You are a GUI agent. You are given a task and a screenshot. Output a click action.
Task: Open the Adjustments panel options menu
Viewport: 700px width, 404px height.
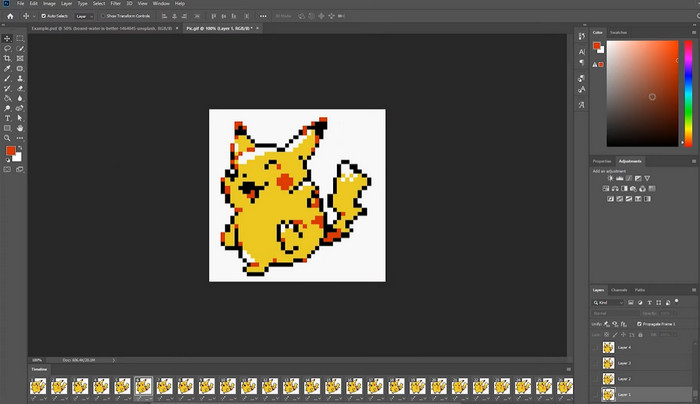coord(694,161)
